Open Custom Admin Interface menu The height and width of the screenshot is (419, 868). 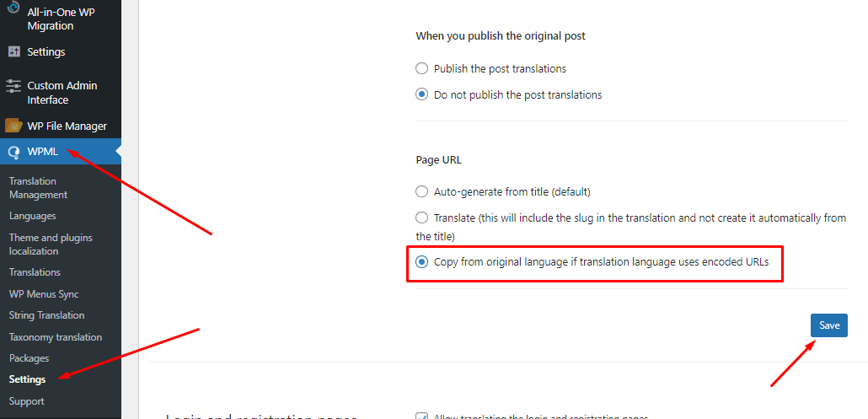click(x=61, y=93)
